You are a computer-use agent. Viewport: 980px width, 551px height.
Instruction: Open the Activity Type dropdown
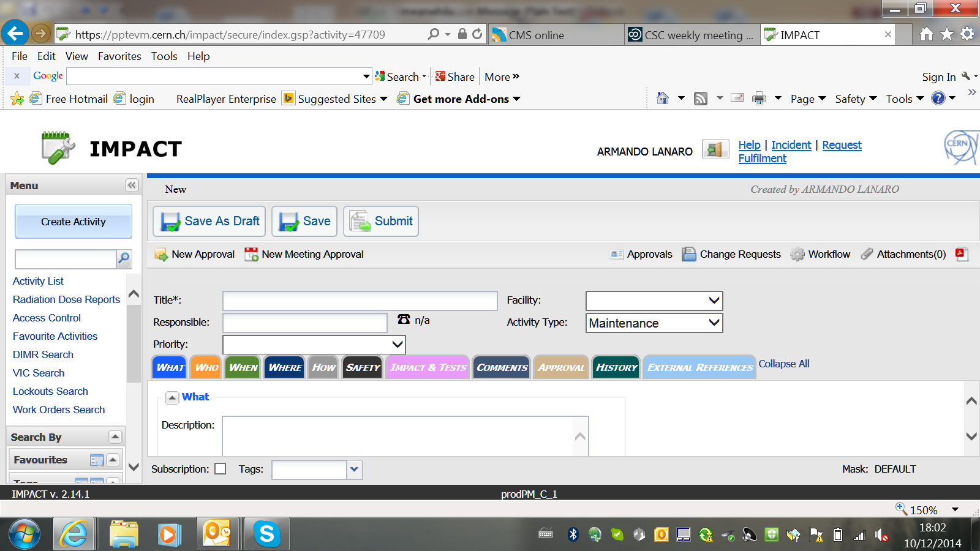(654, 323)
